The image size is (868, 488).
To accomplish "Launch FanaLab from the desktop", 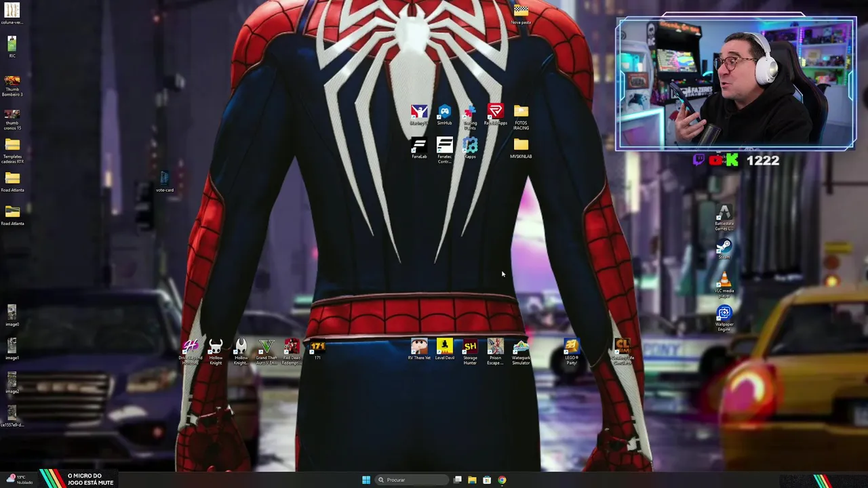I will pyautogui.click(x=419, y=148).
